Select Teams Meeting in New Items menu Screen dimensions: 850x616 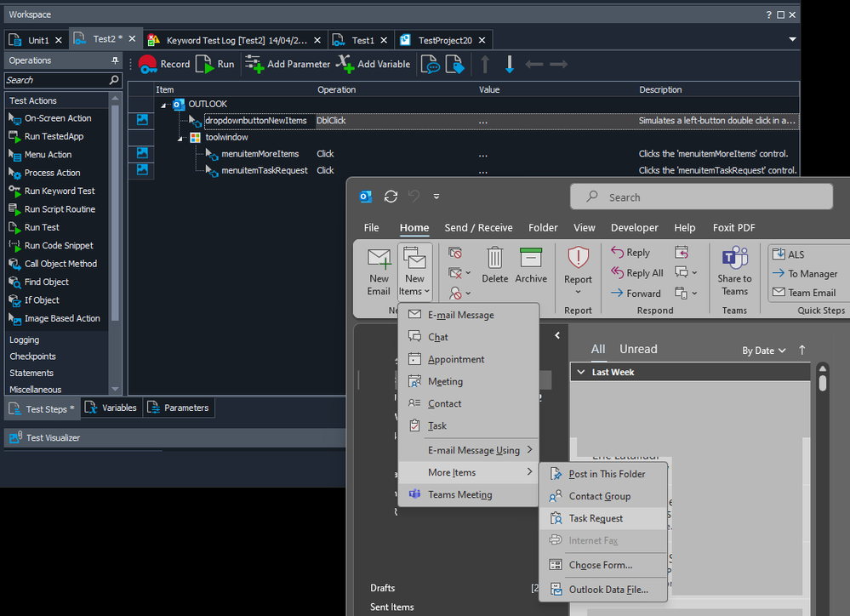point(468,494)
